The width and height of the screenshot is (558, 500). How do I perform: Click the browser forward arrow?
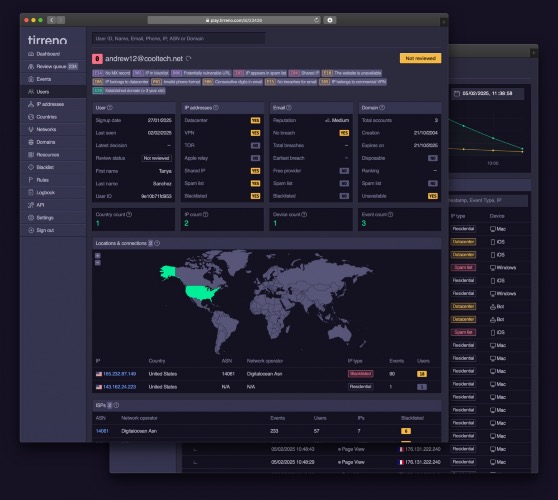[x=61, y=20]
